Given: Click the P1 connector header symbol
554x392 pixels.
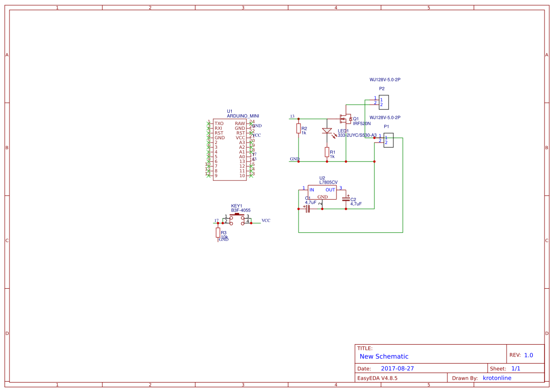Looking at the screenshot, I should tap(389, 140).
